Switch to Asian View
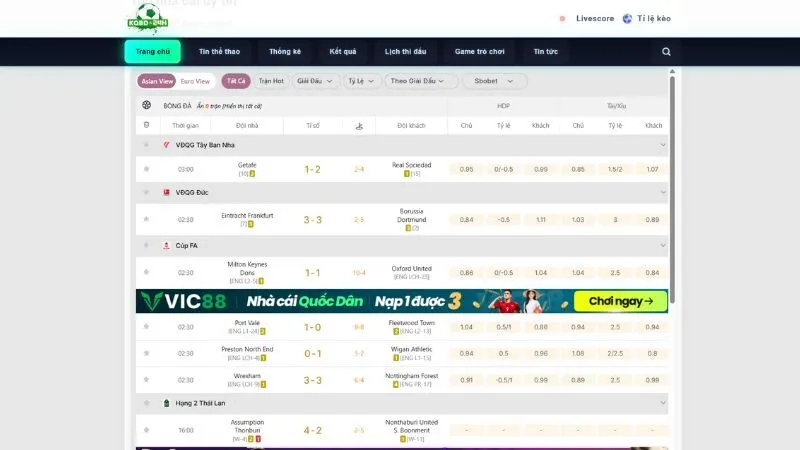This screenshot has width=800, height=450. pos(157,81)
